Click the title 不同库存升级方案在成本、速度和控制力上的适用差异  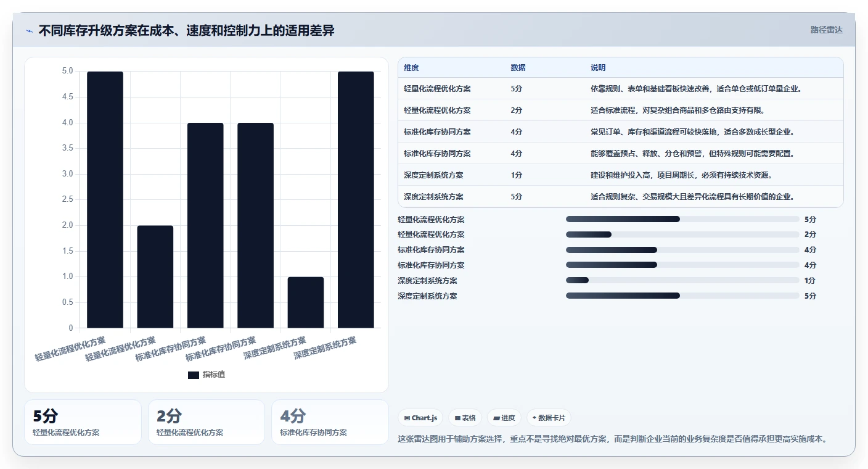(186, 30)
